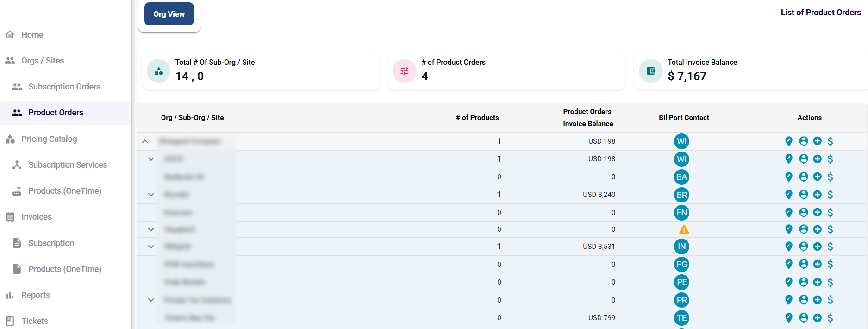Open the List of Product Orders link

[820, 13]
